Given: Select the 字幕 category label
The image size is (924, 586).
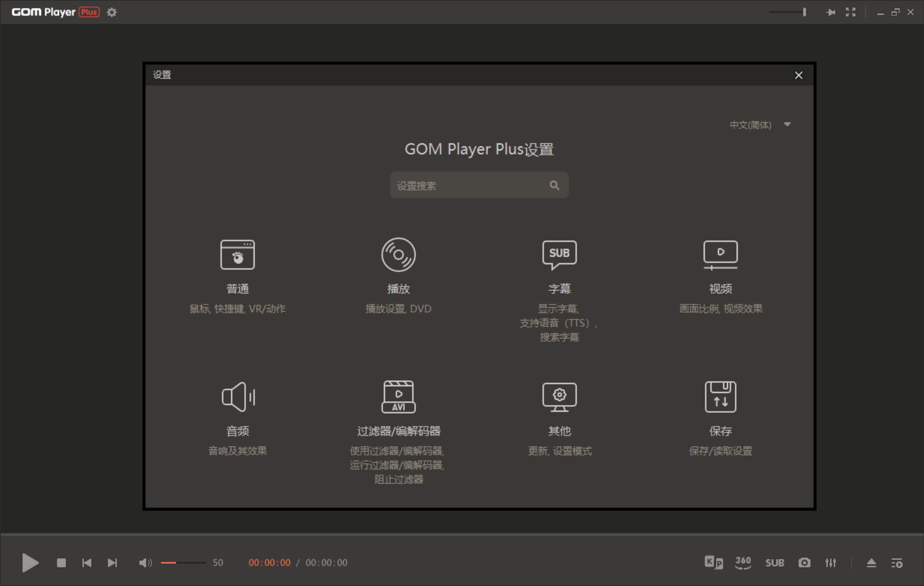Looking at the screenshot, I should (559, 289).
